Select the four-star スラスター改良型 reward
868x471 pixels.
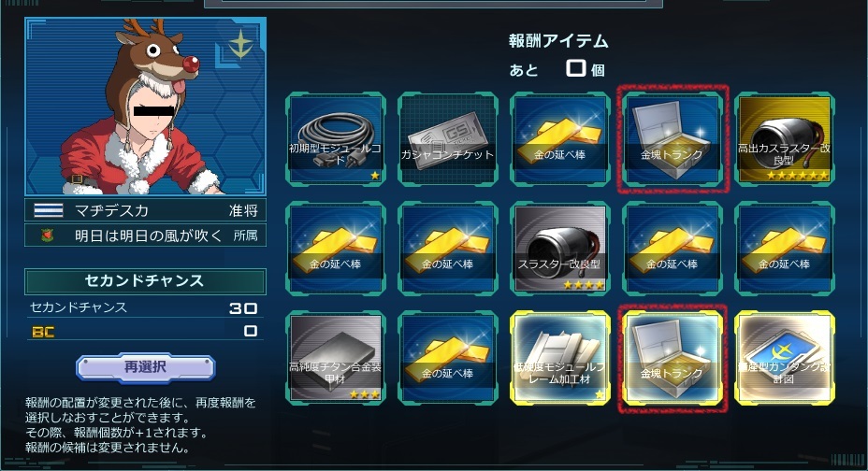click(559, 249)
